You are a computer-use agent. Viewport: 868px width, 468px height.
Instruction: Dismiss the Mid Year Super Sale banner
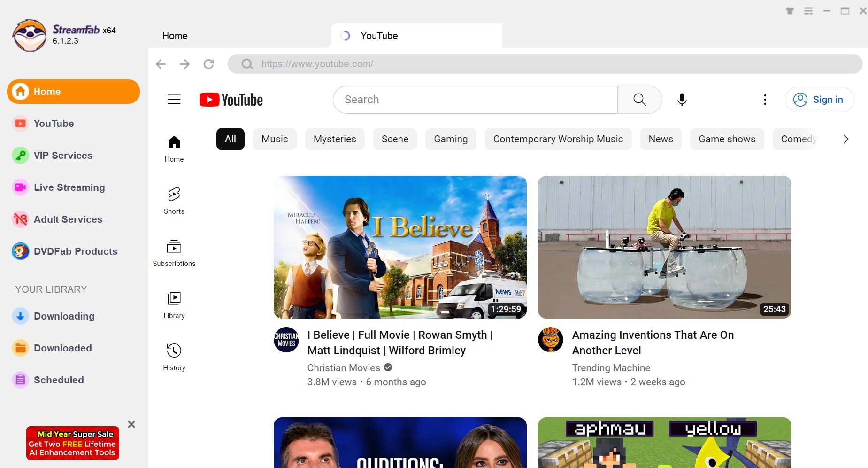131,424
